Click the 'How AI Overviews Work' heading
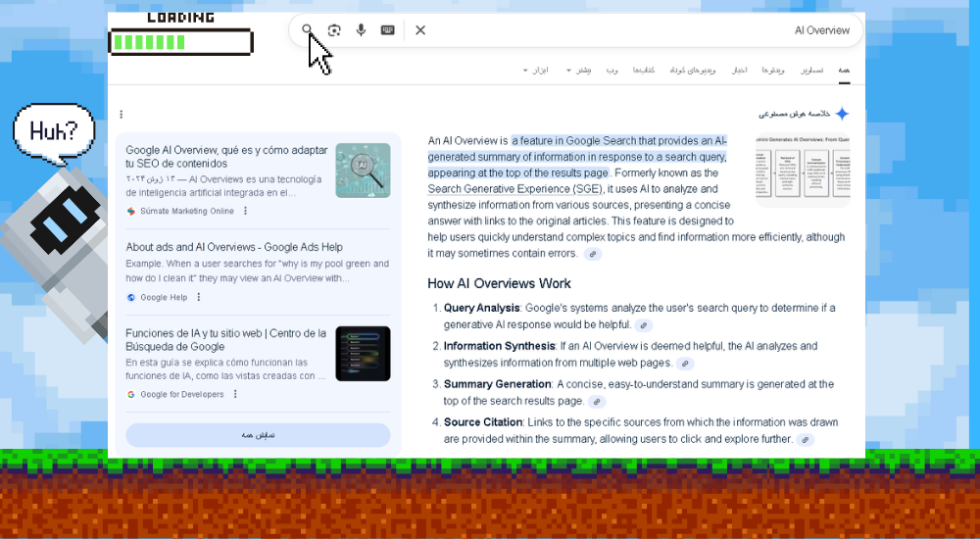This screenshot has height=539, width=980. (x=499, y=284)
